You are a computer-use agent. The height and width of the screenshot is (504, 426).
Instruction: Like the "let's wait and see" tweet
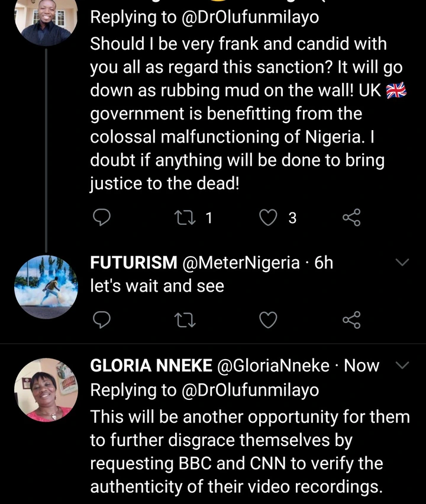click(269, 320)
